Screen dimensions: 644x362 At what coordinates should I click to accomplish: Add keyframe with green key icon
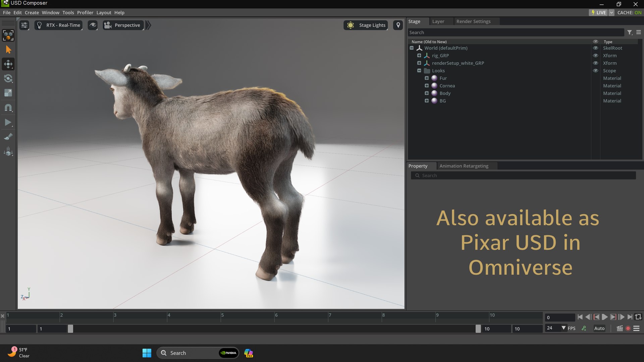point(584,328)
